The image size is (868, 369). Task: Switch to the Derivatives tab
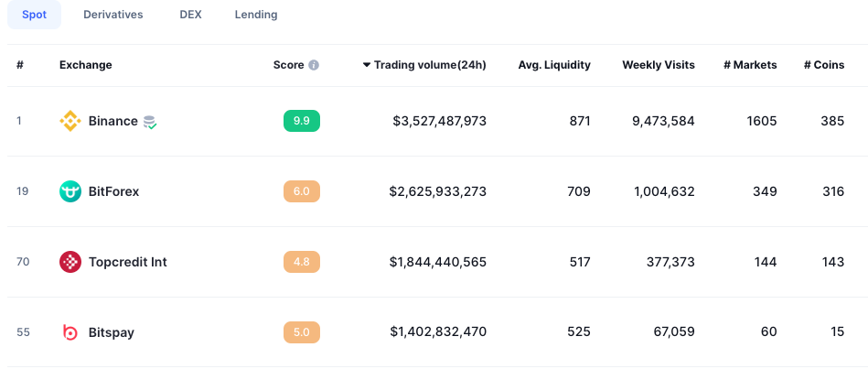[x=113, y=15]
